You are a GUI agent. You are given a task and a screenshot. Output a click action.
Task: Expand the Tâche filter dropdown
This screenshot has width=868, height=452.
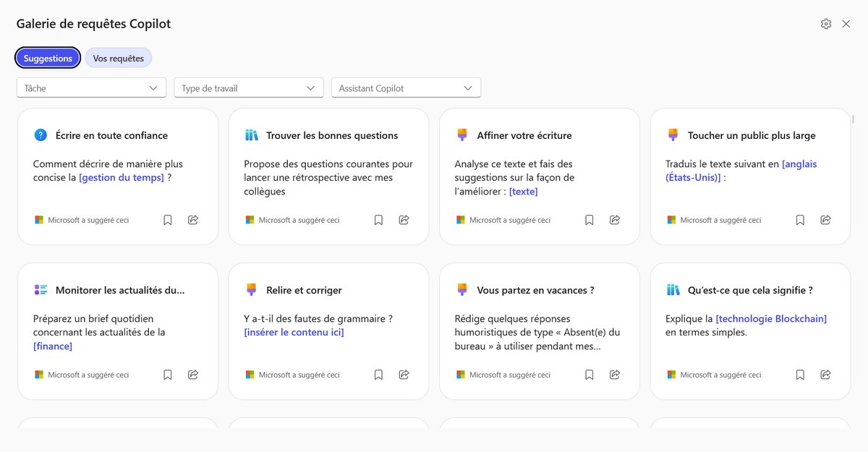tap(91, 88)
